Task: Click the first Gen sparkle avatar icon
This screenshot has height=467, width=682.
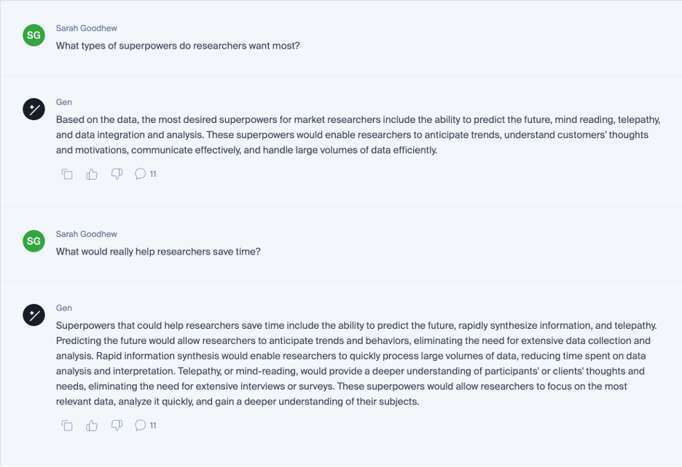Action: pyautogui.click(x=34, y=109)
